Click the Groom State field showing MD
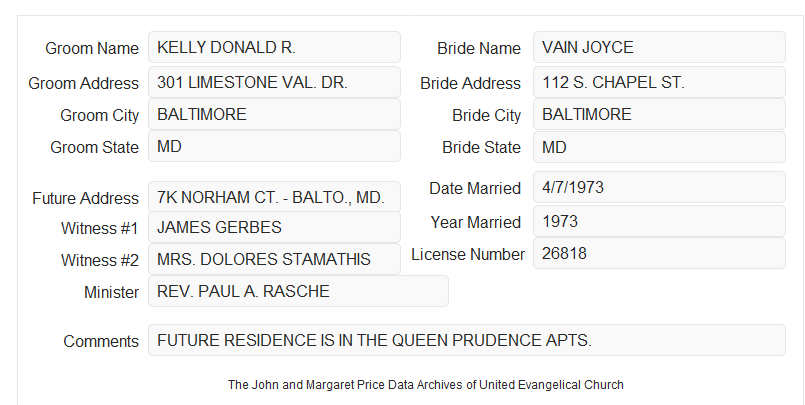Image resolution: width=805 pixels, height=405 pixels. coord(274,146)
